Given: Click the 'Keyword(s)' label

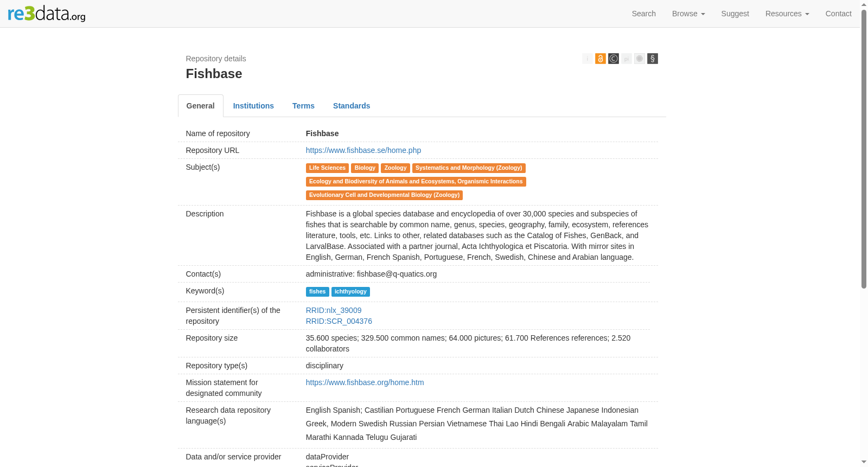Looking at the screenshot, I should coord(205,291).
